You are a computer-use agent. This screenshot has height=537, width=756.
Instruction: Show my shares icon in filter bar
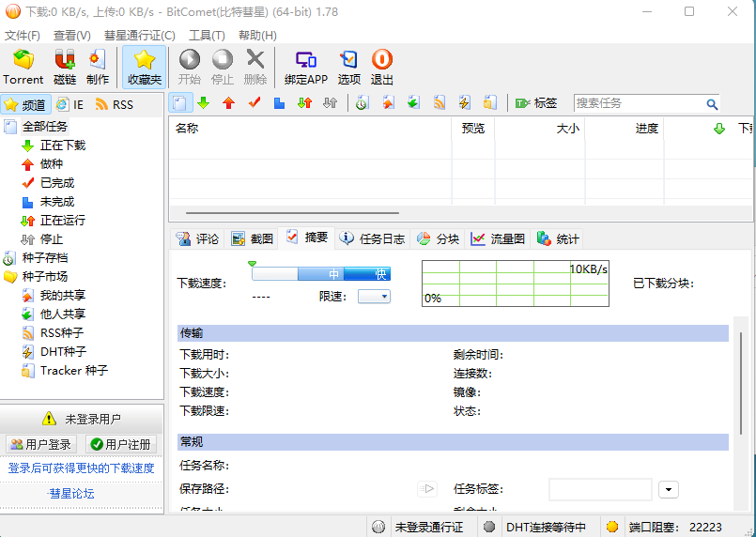tap(388, 102)
